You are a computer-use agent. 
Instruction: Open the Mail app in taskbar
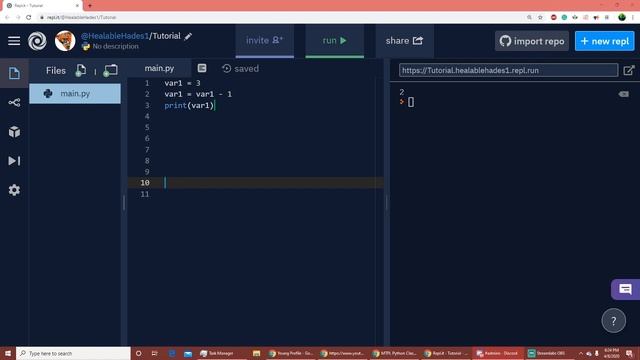(188, 353)
